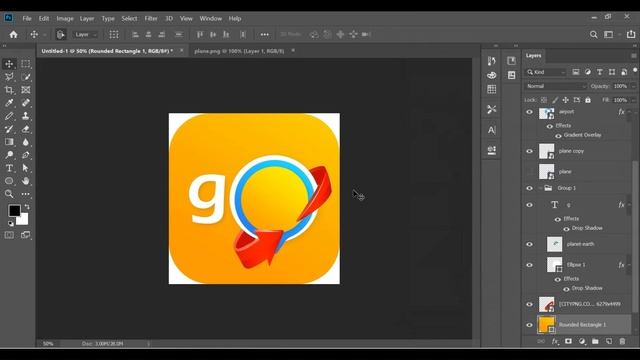The width and height of the screenshot is (640, 360).
Task: Select the Horizontal Type tool
Action: click(9, 168)
